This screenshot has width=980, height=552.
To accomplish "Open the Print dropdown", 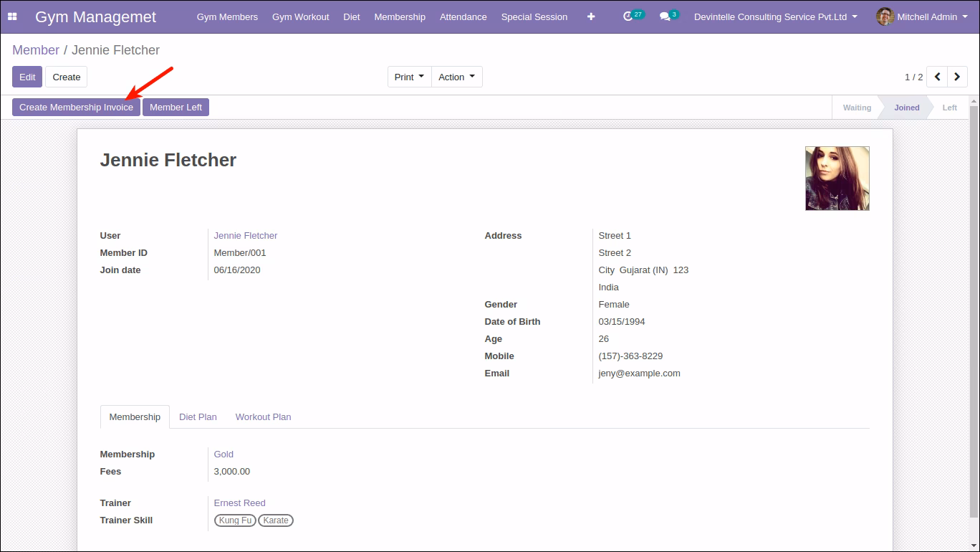I will (x=410, y=77).
